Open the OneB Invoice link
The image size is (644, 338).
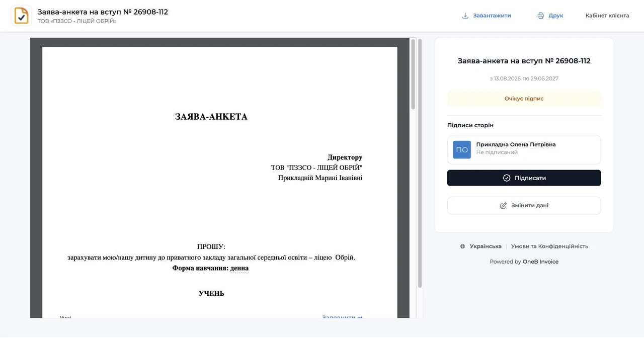point(540,262)
